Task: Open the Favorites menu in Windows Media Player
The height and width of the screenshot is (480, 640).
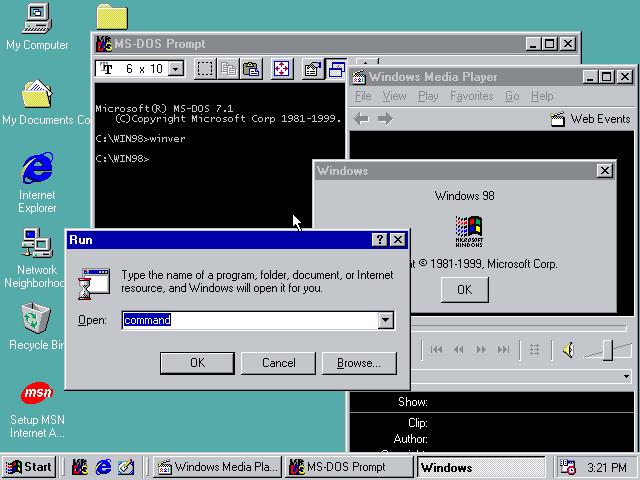Action: 471,96
